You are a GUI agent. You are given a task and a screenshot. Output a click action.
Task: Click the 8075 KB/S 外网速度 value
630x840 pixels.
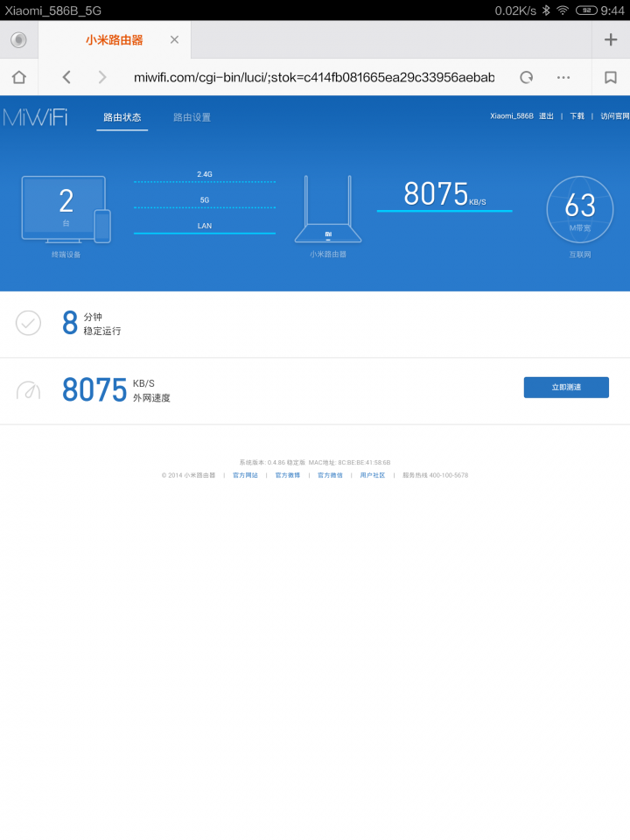(116, 389)
